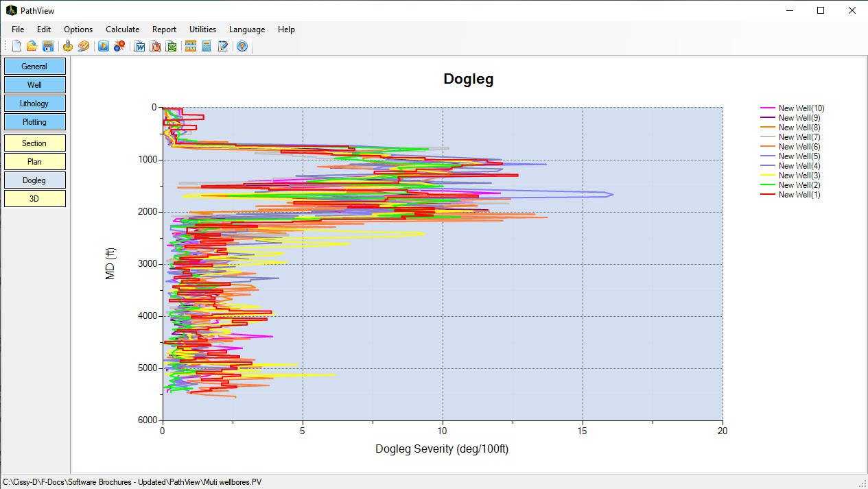The image size is (868, 489).
Task: Click the New file icon
Action: pyautogui.click(x=16, y=47)
